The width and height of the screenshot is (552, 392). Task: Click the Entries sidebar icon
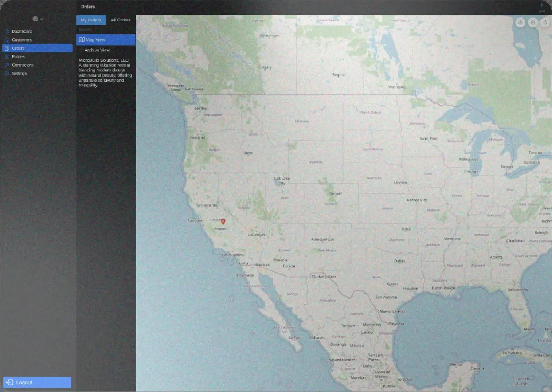coord(7,56)
